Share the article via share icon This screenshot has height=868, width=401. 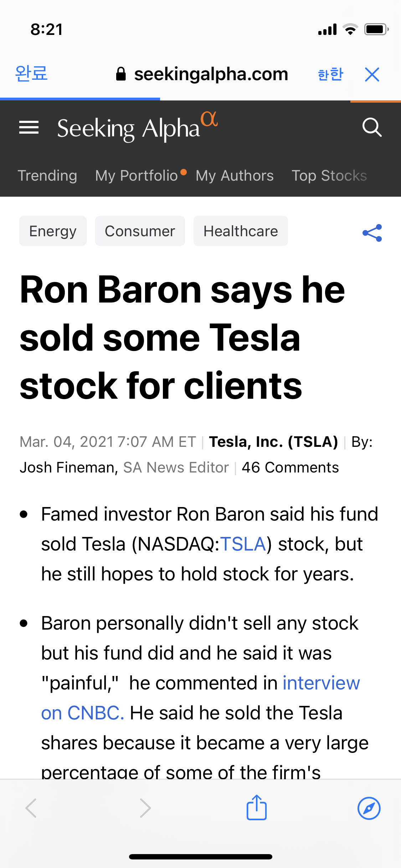(x=372, y=233)
